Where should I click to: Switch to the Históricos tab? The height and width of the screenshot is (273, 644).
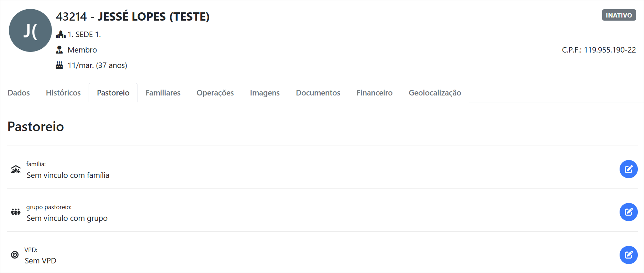63,93
